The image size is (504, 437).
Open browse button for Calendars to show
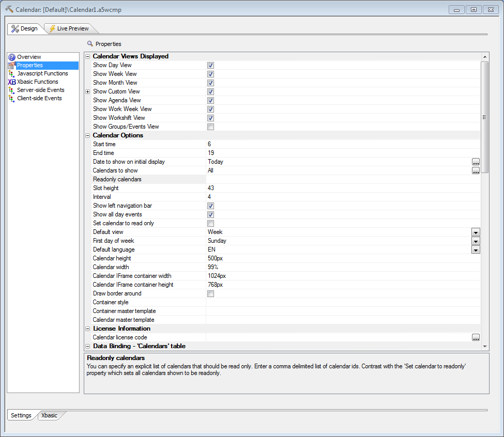point(476,170)
